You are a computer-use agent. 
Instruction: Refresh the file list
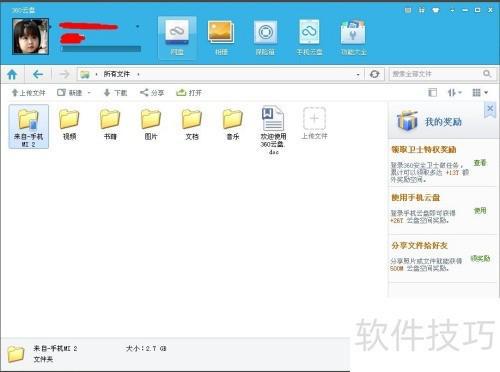click(375, 74)
